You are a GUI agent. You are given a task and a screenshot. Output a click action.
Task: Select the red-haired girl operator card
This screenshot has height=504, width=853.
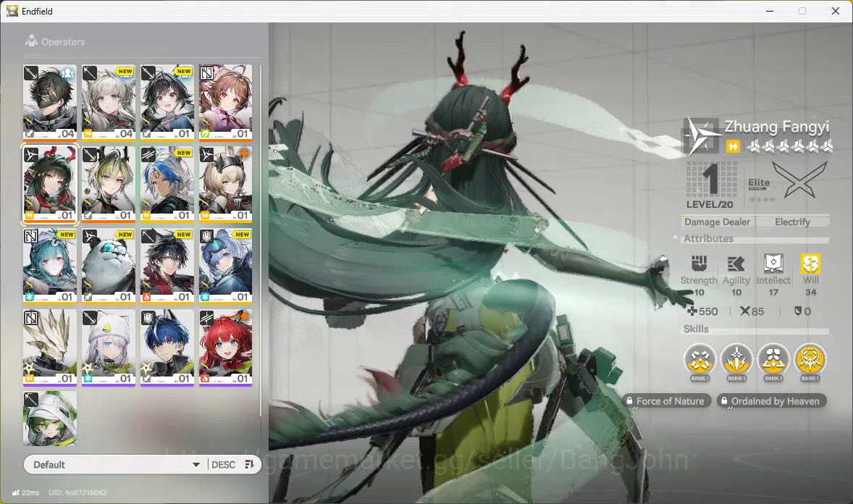pos(226,348)
